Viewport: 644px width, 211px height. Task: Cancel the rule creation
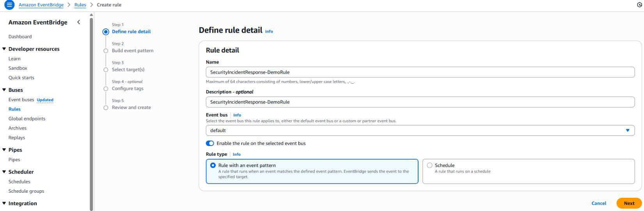(599, 203)
